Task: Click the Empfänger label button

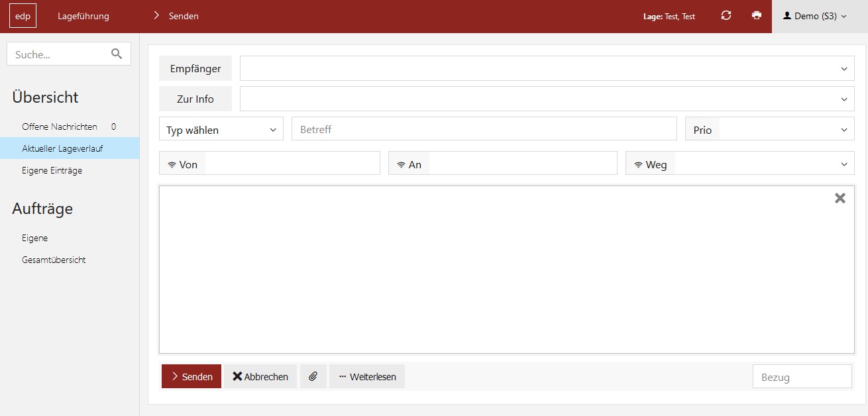Action: (x=195, y=68)
